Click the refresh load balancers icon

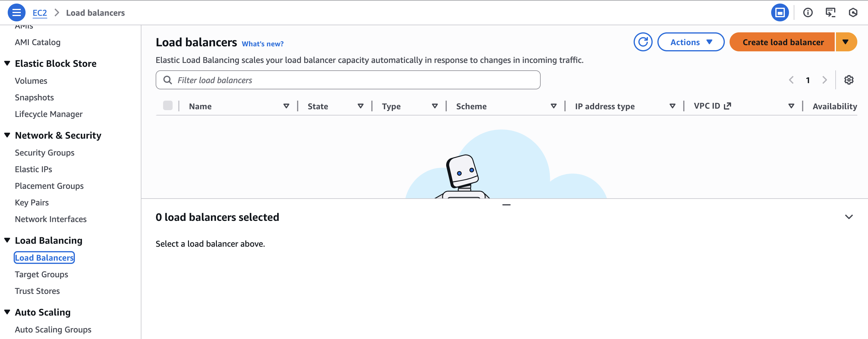tap(643, 42)
